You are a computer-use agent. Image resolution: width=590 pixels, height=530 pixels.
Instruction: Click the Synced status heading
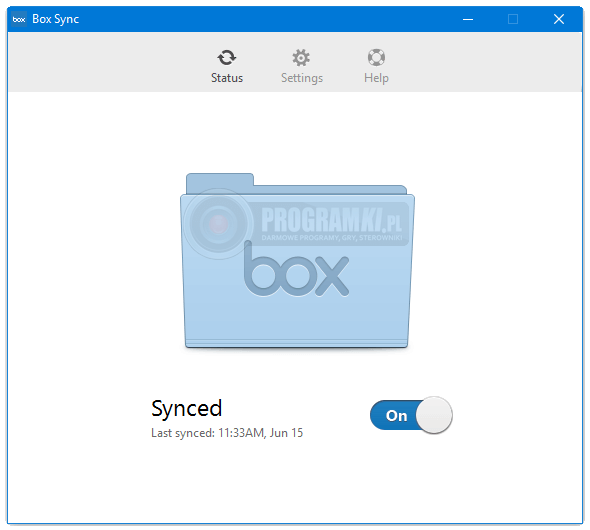(x=187, y=408)
